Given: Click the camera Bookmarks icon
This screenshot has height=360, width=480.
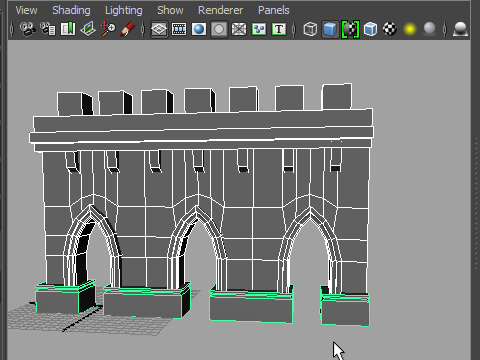Looking at the screenshot, I should (68, 29).
